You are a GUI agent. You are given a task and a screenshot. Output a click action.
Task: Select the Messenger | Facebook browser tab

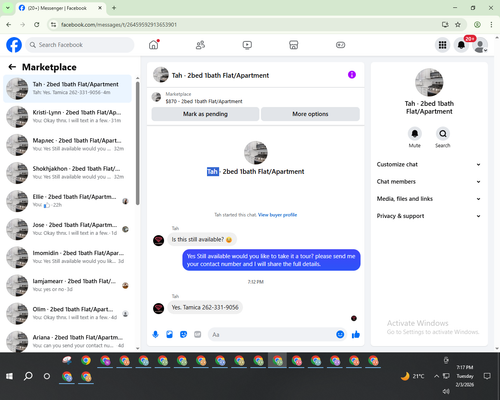pos(61,8)
